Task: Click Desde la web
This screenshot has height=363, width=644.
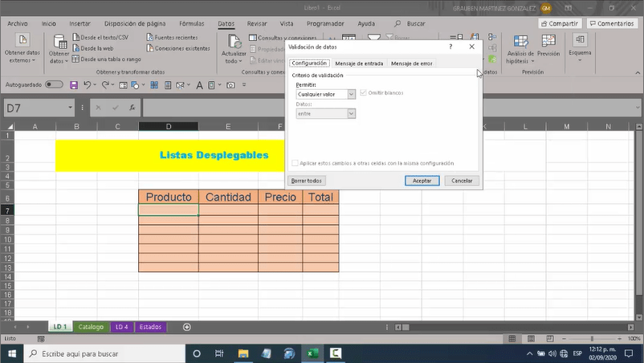Action: [x=93, y=48]
